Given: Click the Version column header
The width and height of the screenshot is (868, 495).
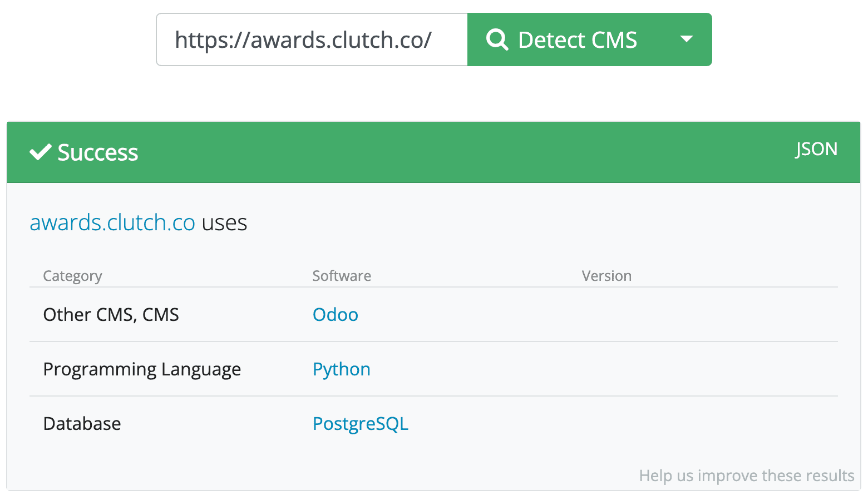Looking at the screenshot, I should point(606,276).
